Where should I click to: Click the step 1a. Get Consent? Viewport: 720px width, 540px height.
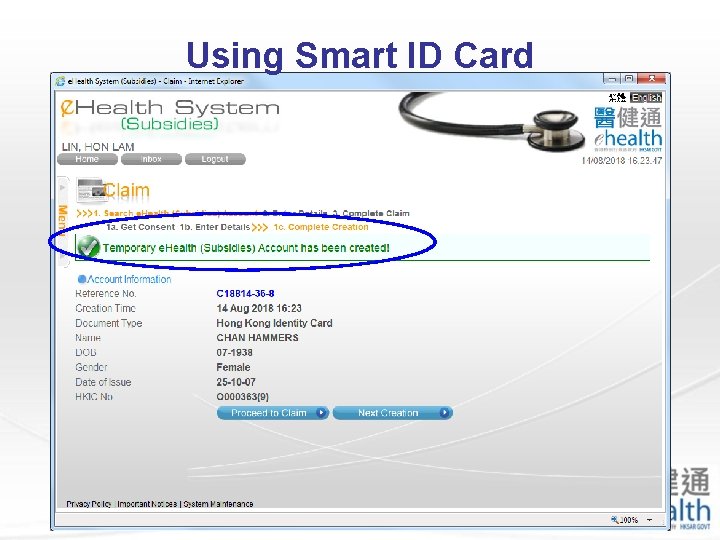click(x=141, y=227)
